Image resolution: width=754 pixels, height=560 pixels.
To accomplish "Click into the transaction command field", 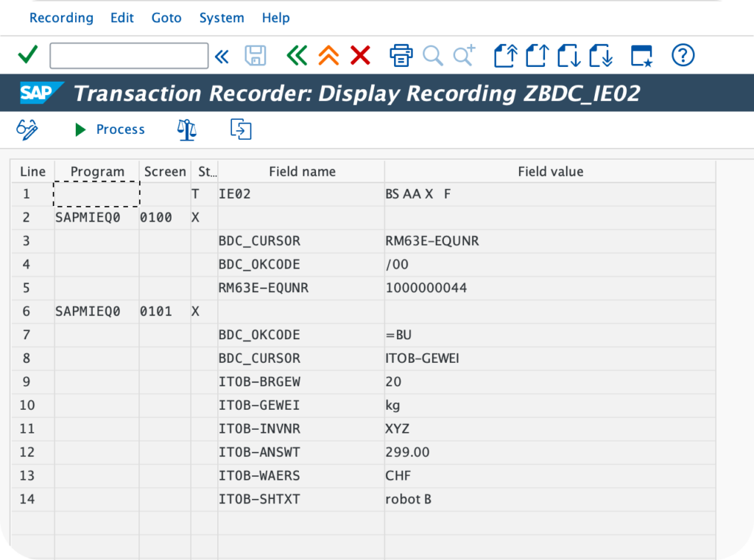I will click(x=129, y=55).
